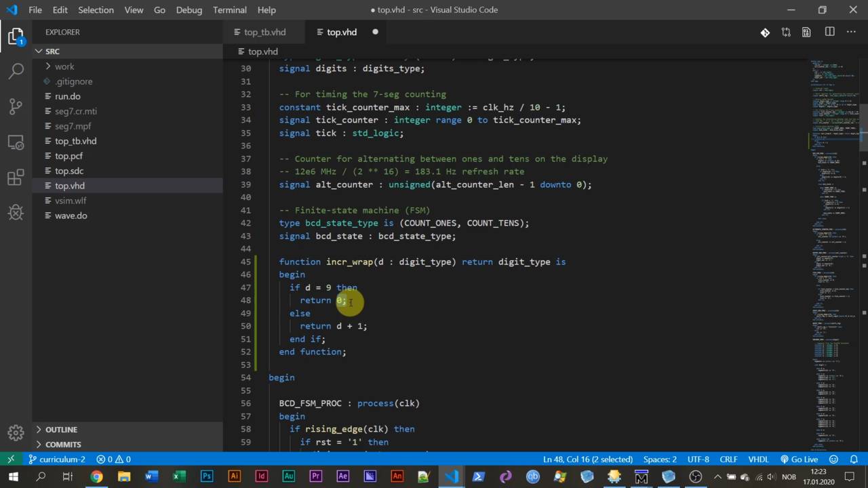868x488 pixels.
Task: Open top.pcf in the explorer
Action: click(x=127, y=156)
